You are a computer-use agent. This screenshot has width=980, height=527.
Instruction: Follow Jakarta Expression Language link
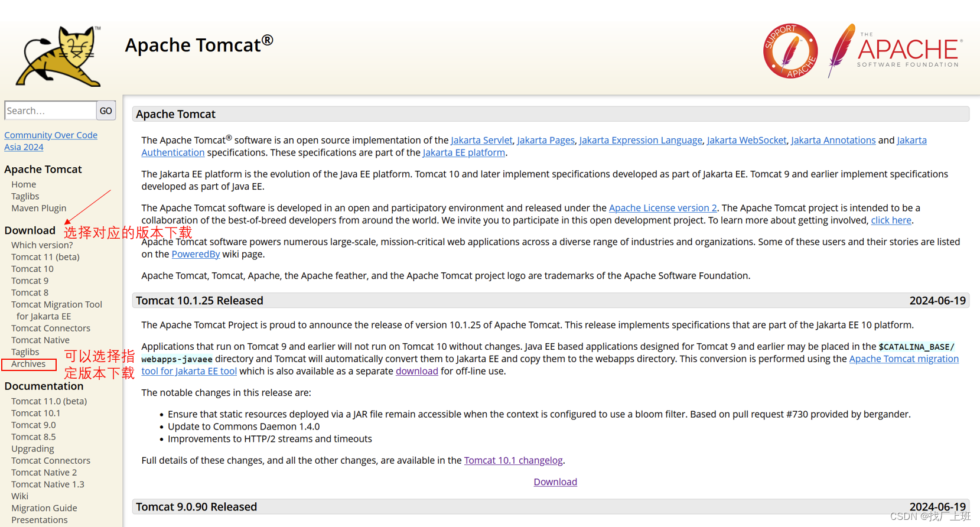pos(640,140)
